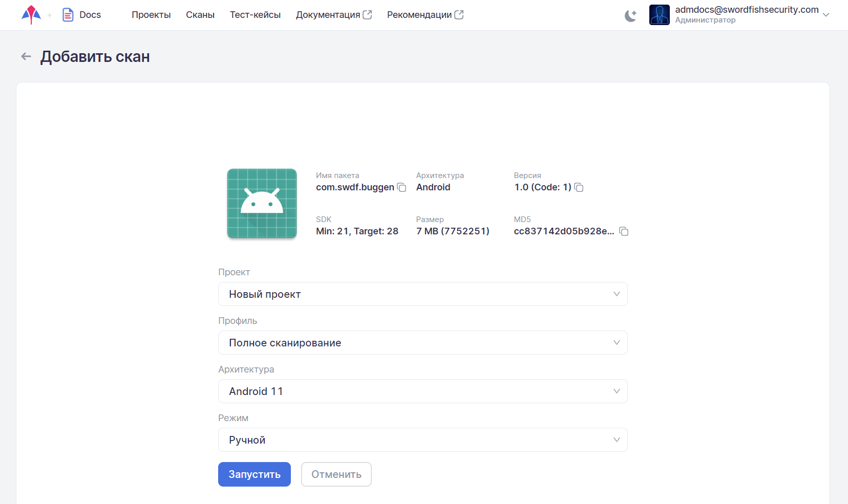Open the Документация external link

pyautogui.click(x=333, y=15)
